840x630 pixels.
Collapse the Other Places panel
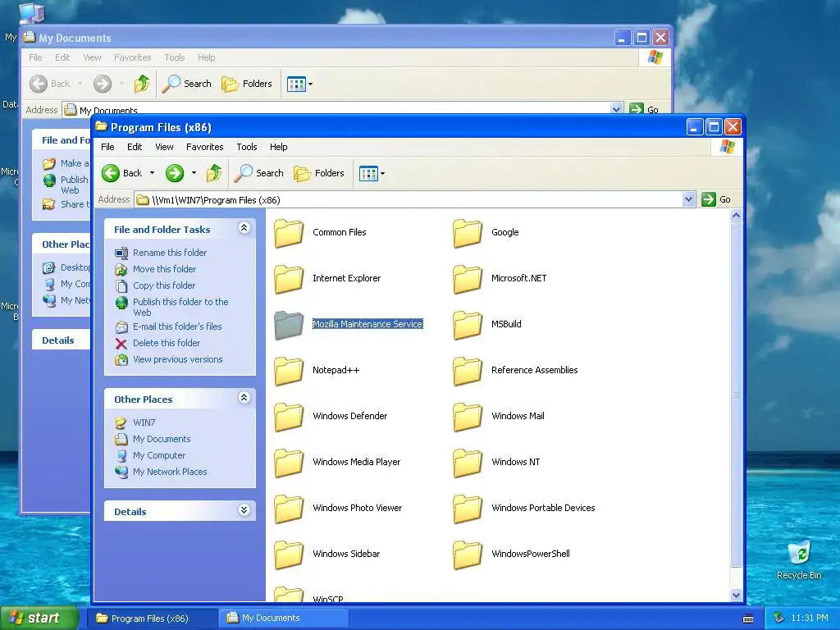pos(244,398)
